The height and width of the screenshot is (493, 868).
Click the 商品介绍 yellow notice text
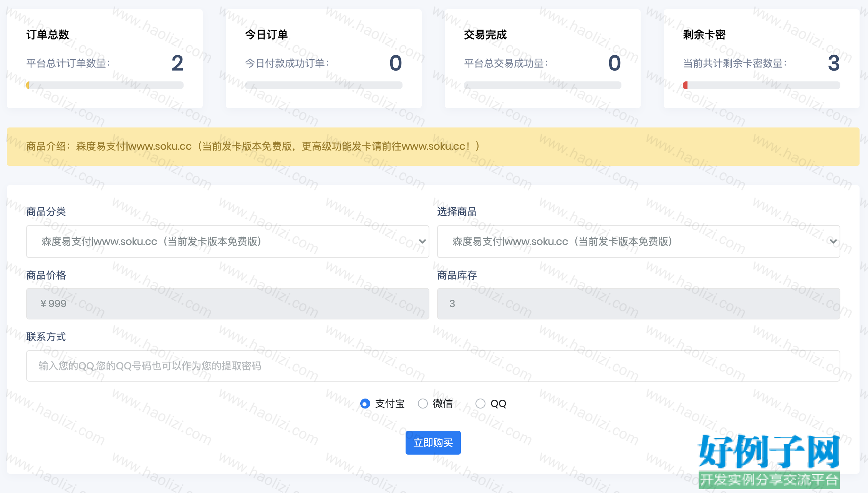tap(253, 146)
